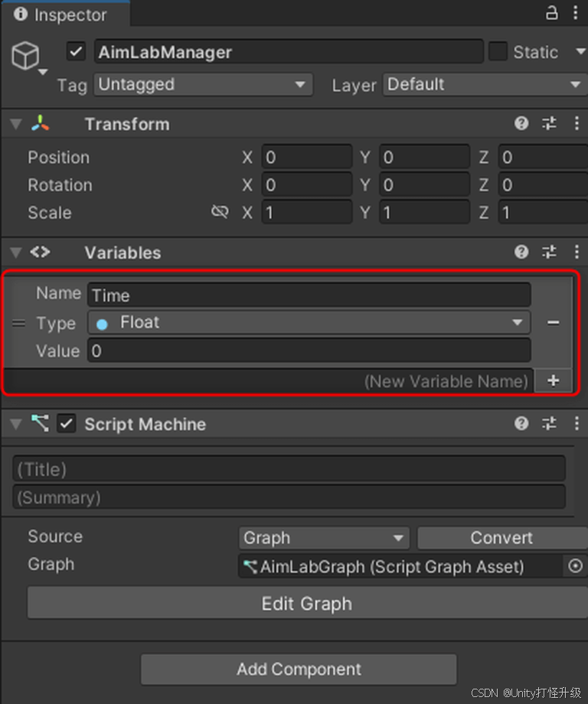Image resolution: width=588 pixels, height=704 pixels.
Task: Edit the variable Value field
Action: click(x=309, y=350)
